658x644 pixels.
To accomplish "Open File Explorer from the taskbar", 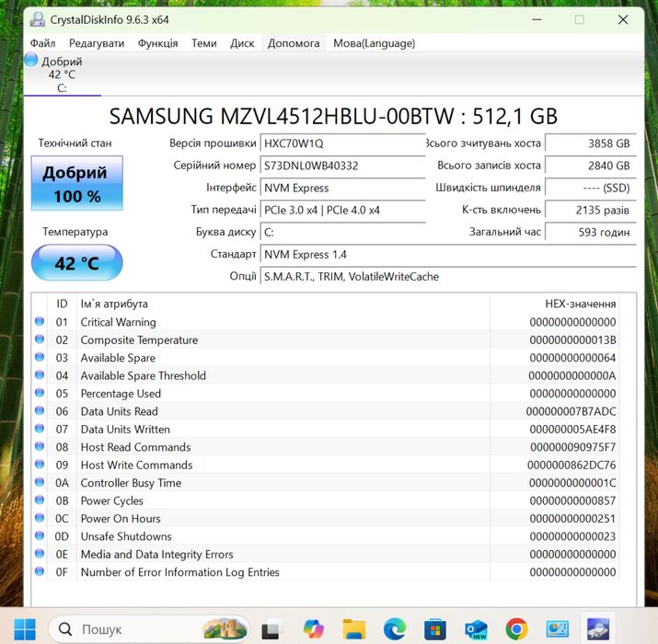I will (x=353, y=629).
